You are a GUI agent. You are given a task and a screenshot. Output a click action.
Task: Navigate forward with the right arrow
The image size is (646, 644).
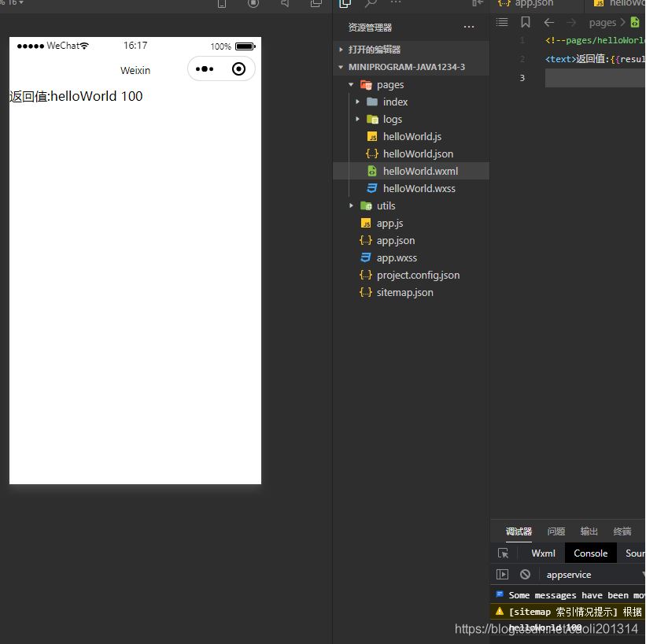[x=571, y=22]
